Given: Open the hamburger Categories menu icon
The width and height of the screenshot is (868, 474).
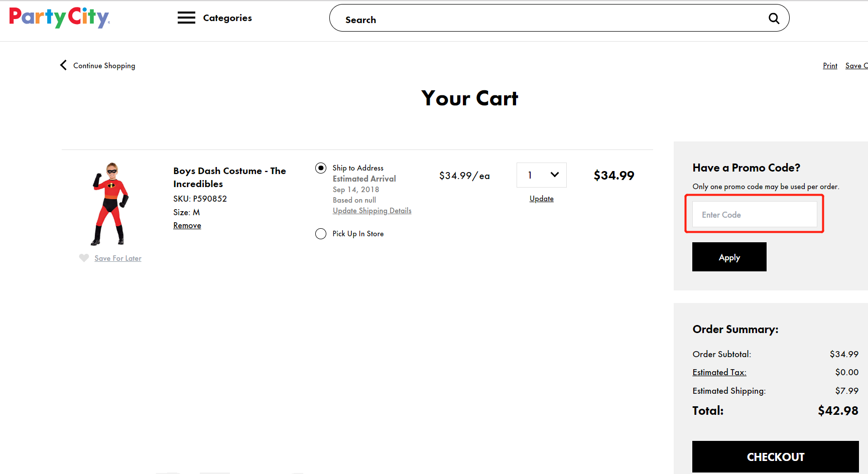Looking at the screenshot, I should pyautogui.click(x=186, y=18).
